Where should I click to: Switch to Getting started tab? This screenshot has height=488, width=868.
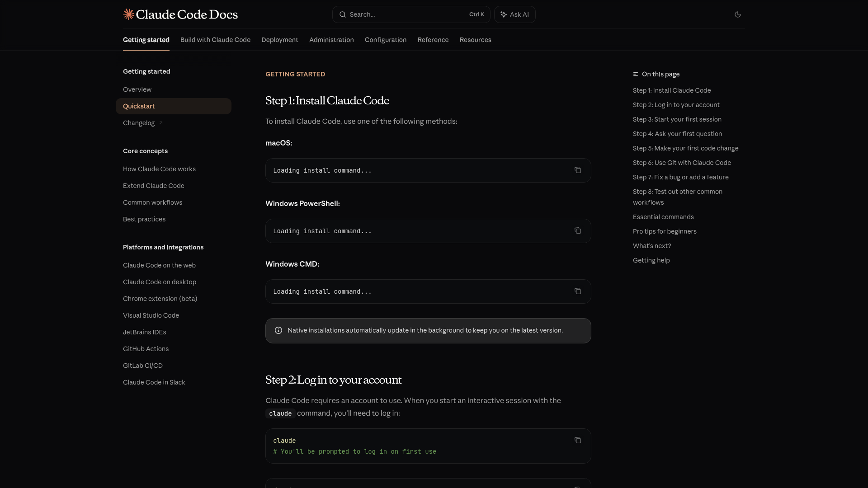click(146, 40)
